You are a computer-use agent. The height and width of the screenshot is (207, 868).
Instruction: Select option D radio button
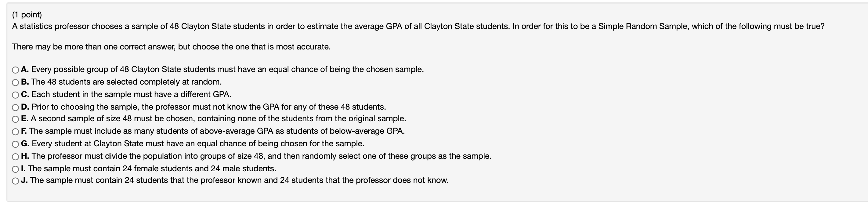coord(15,107)
